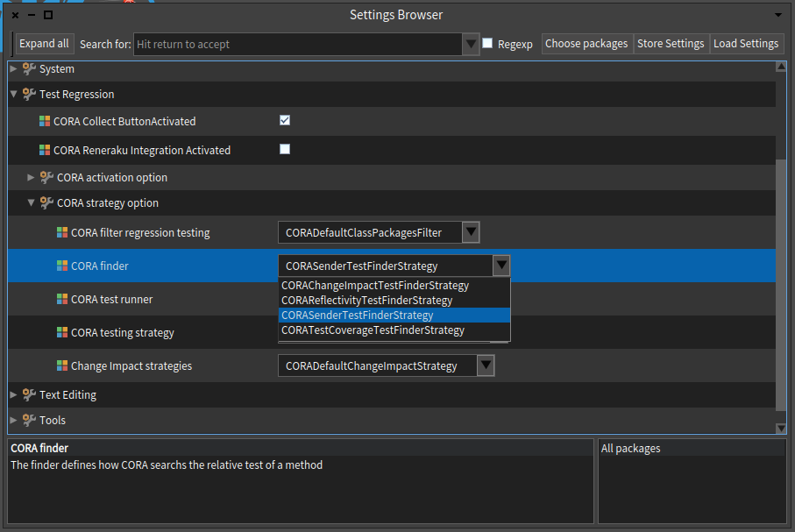Viewport: 795px width, 532px height.
Task: Click the CORA filter regression testing icon
Action: (x=62, y=232)
